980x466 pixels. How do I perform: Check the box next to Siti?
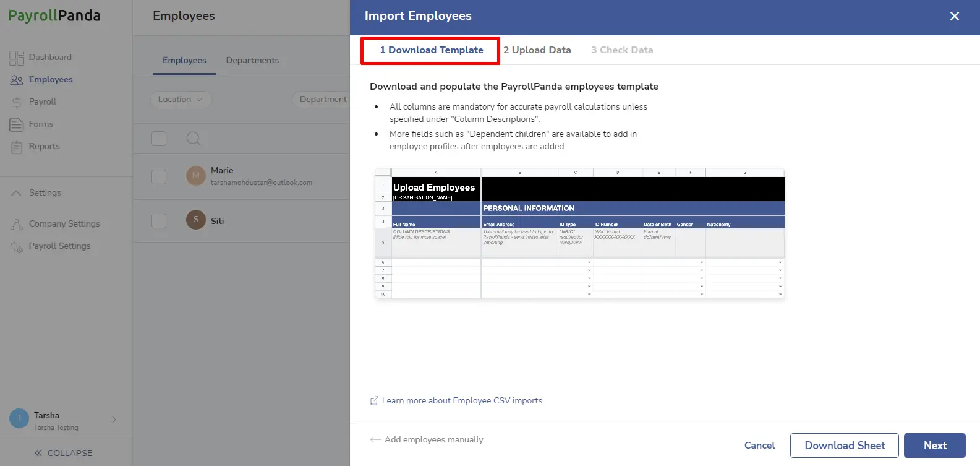(159, 221)
